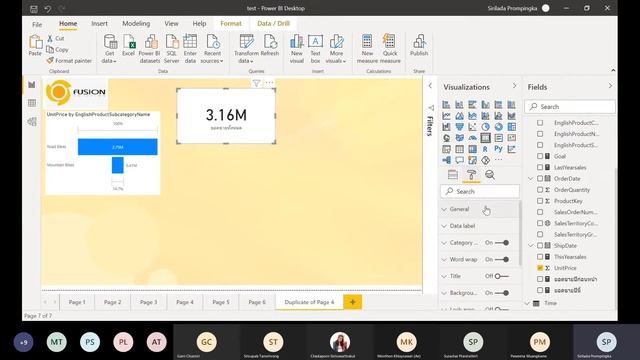Collapse the Time table
640x360 pixels.
point(527,303)
